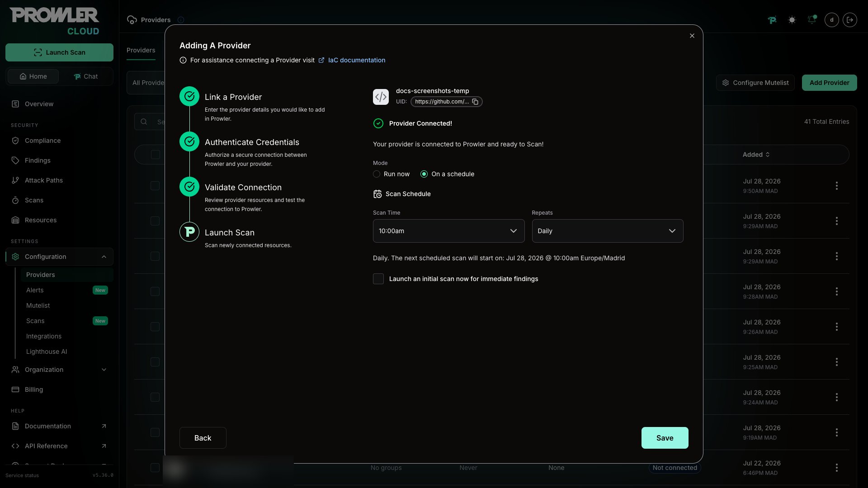The width and height of the screenshot is (868, 488).
Task: Open row actions for 9:28AM MAD entry
Action: (x=837, y=291)
